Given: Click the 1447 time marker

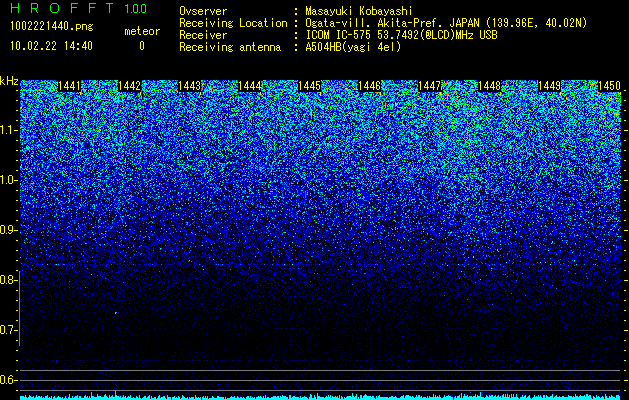Looking at the screenshot, I should pyautogui.click(x=430, y=86).
